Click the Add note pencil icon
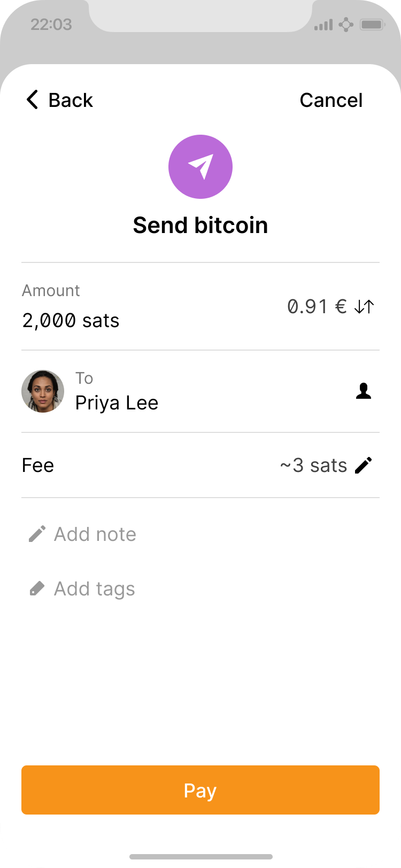401x868 pixels. pos(37,534)
